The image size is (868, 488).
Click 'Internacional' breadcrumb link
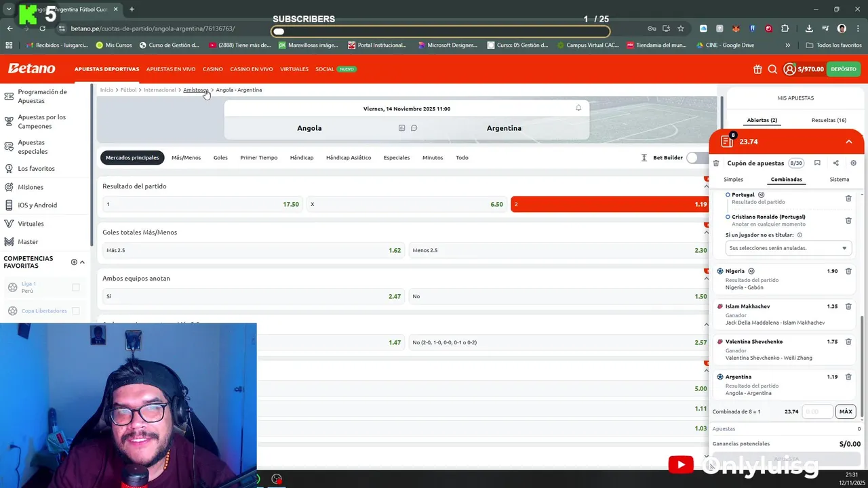tap(159, 90)
